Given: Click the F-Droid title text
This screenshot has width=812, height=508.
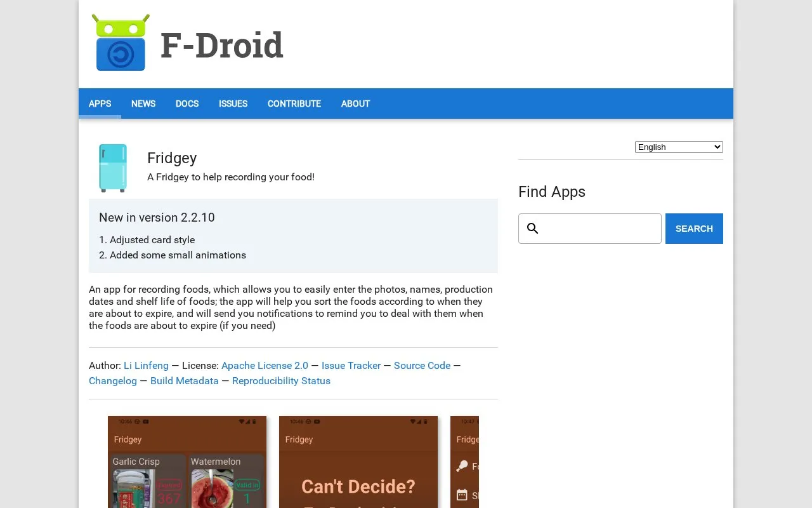Looking at the screenshot, I should (x=221, y=45).
